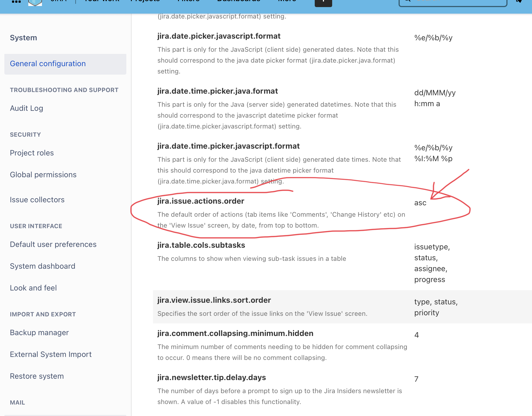The height and width of the screenshot is (416, 532).
Task: Open General configuration in the sidebar
Action: click(65, 64)
